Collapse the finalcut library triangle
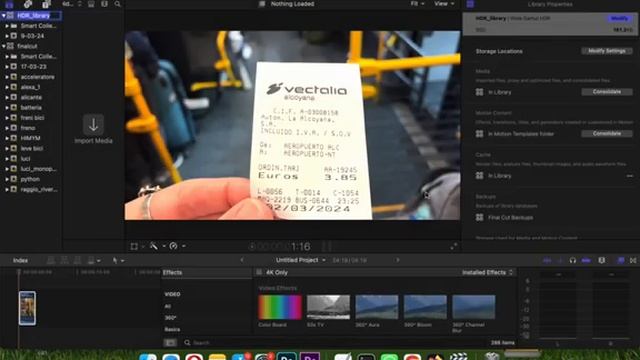The height and width of the screenshot is (360, 640). coord(4,46)
